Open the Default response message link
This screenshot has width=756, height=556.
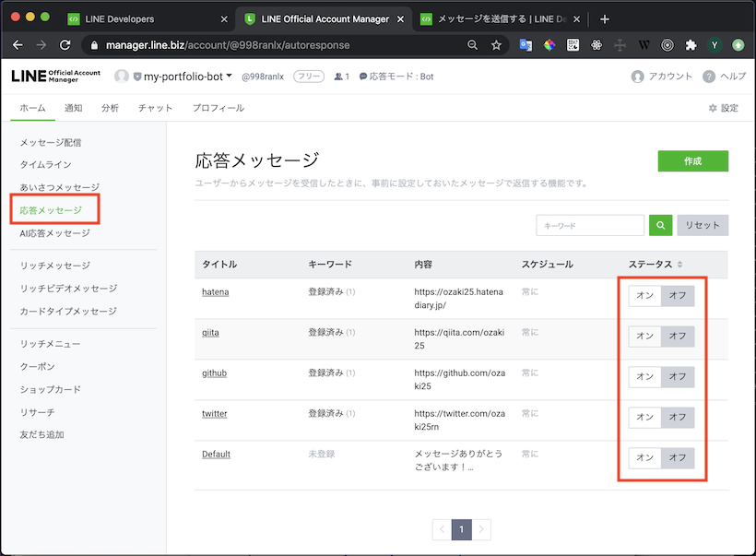coord(216,454)
